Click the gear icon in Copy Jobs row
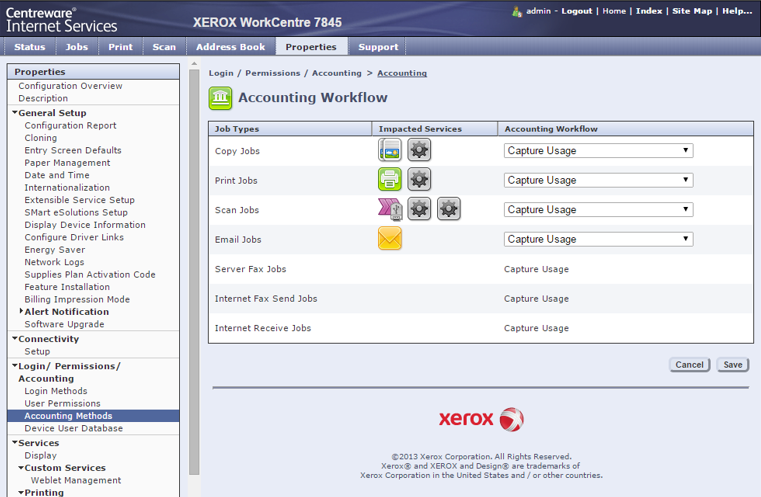761x497 pixels. (x=419, y=151)
